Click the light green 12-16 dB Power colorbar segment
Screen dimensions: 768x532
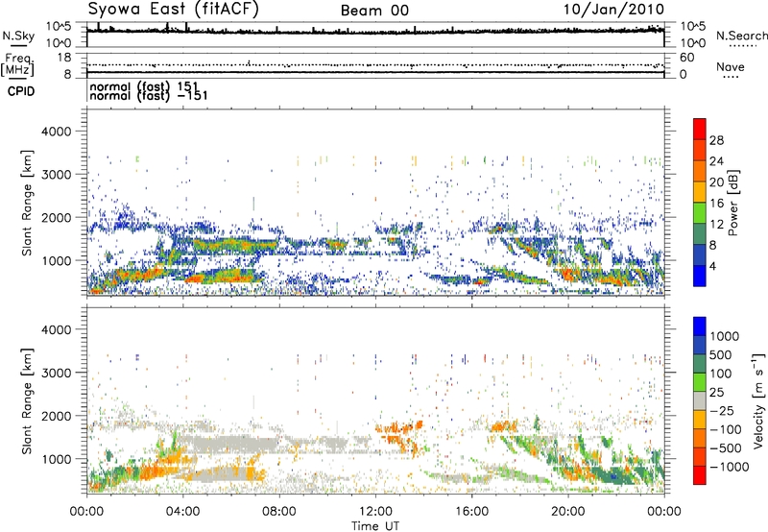click(700, 213)
